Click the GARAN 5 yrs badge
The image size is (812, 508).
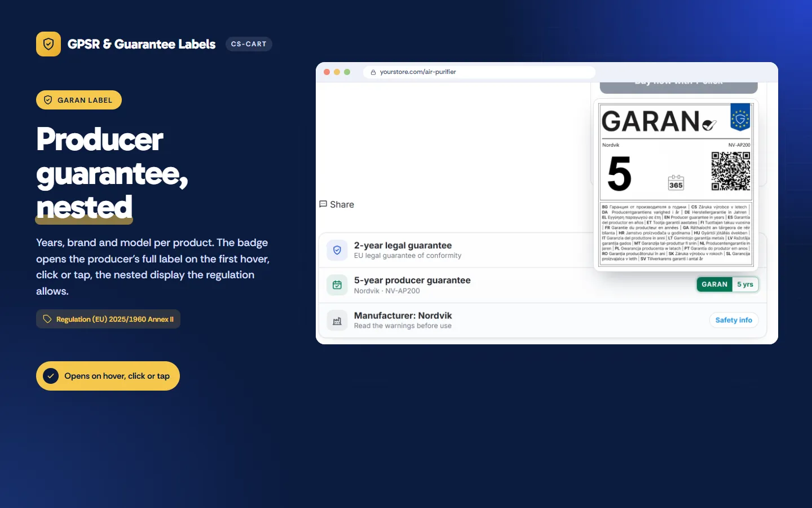click(x=727, y=284)
